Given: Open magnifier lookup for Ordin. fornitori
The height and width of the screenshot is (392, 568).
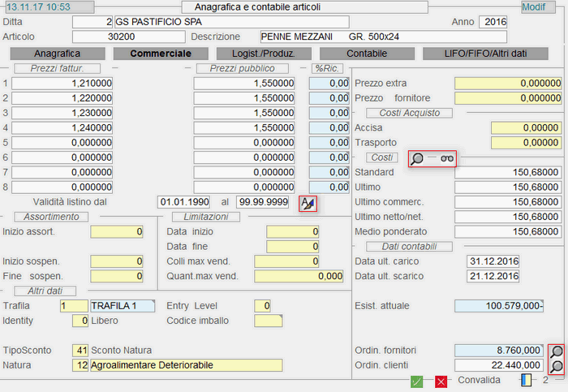Looking at the screenshot, I should 557,351.
